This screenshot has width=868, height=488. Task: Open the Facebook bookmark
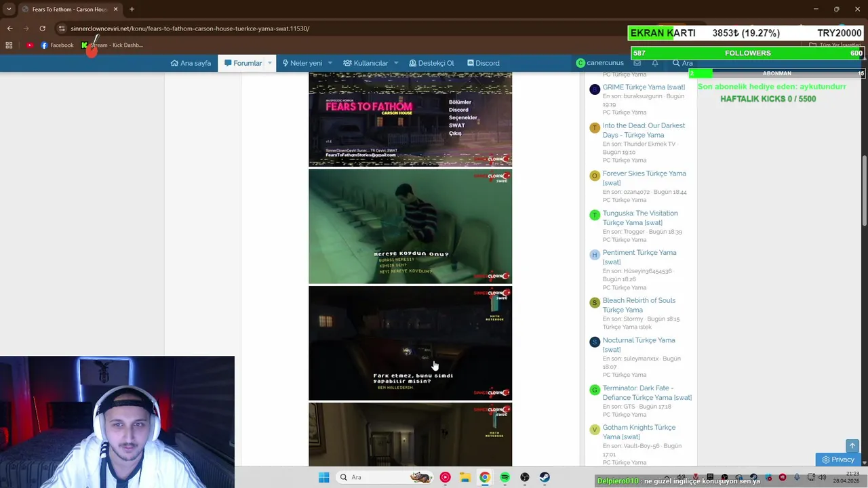(x=57, y=45)
